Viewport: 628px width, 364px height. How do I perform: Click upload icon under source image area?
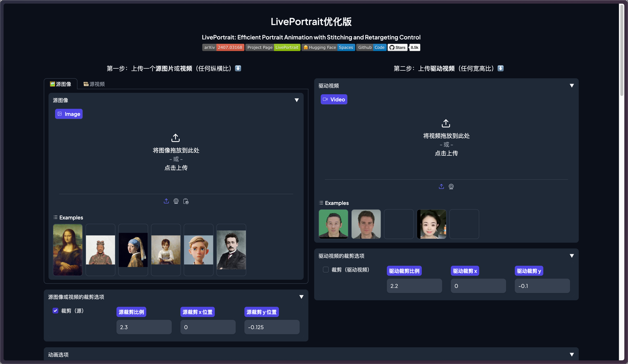(166, 201)
